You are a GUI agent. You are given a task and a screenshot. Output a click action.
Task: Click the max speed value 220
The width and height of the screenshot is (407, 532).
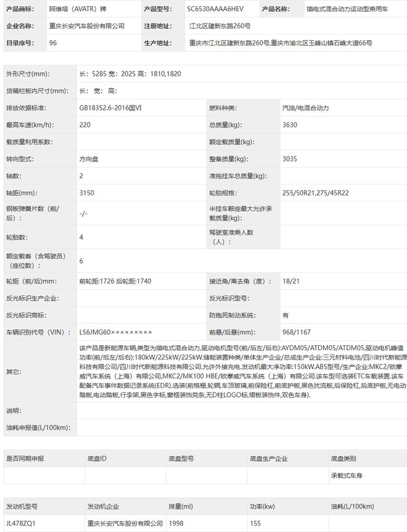tap(85, 125)
